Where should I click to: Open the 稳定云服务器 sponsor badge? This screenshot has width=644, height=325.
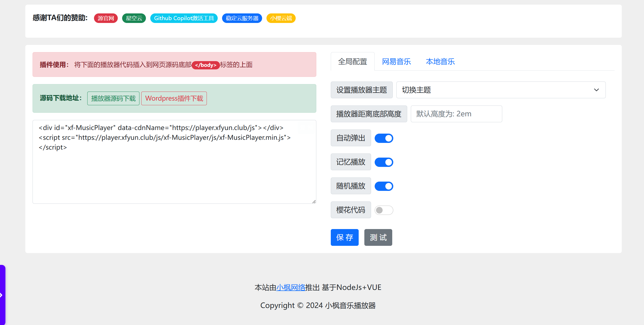pyautogui.click(x=242, y=18)
